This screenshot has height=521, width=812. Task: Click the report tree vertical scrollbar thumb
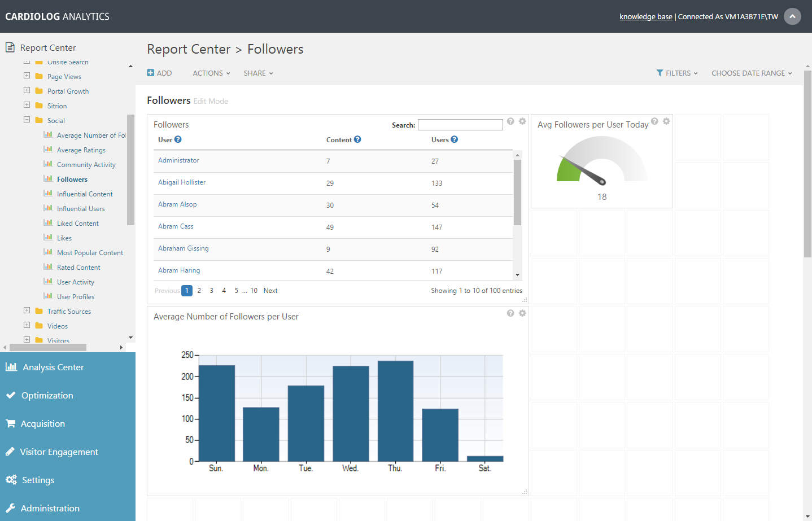pyautogui.click(x=131, y=169)
